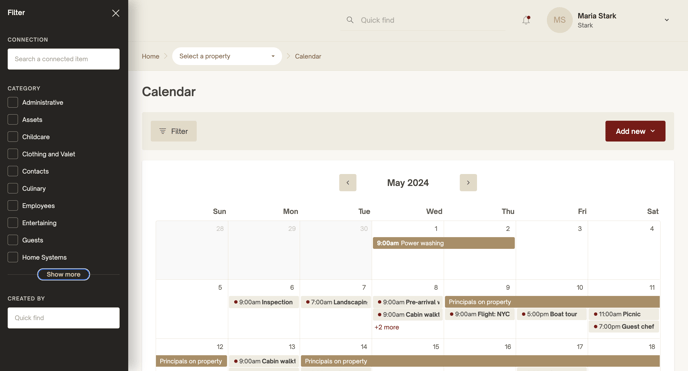Open the Power washing event
This screenshot has width=688, height=371.
(444, 243)
